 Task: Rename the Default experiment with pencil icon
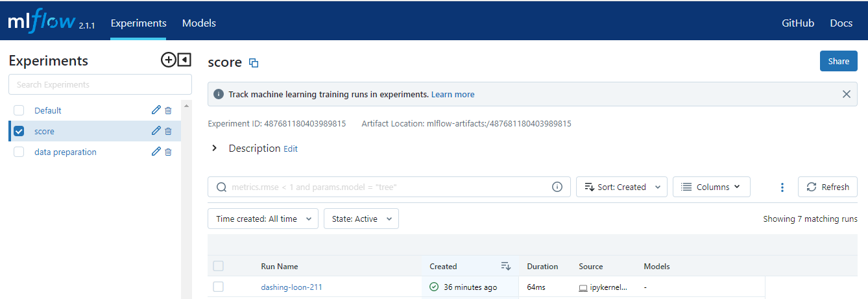(x=156, y=110)
